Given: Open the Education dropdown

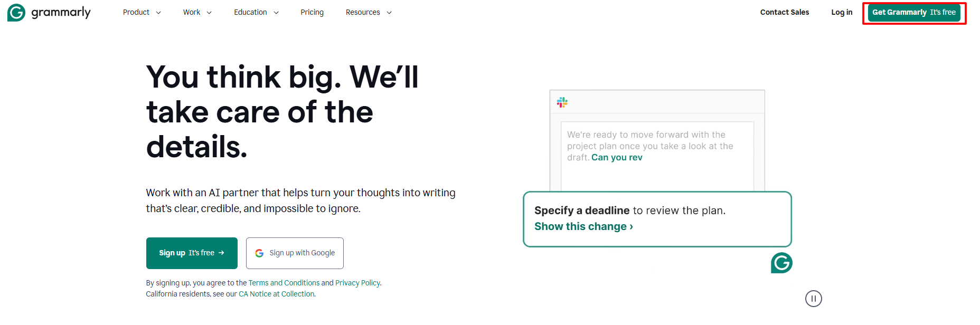Looking at the screenshot, I should (x=256, y=12).
